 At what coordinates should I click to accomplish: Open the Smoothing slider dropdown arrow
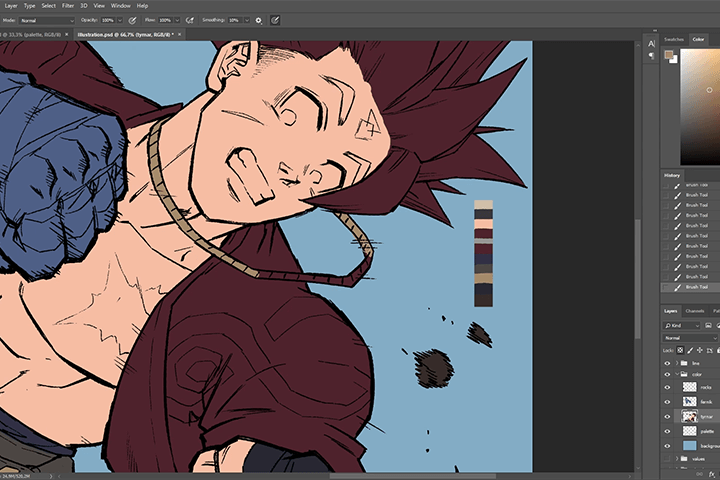(247, 20)
